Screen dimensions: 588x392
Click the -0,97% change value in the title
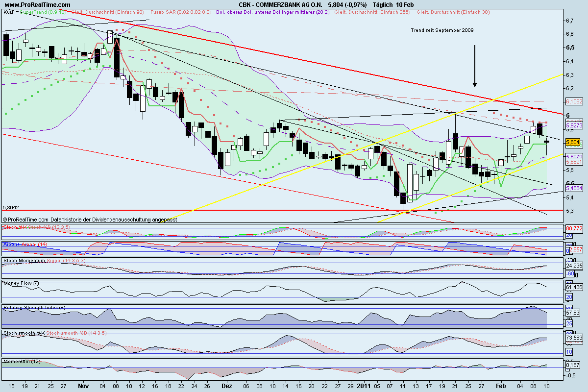[355, 4]
